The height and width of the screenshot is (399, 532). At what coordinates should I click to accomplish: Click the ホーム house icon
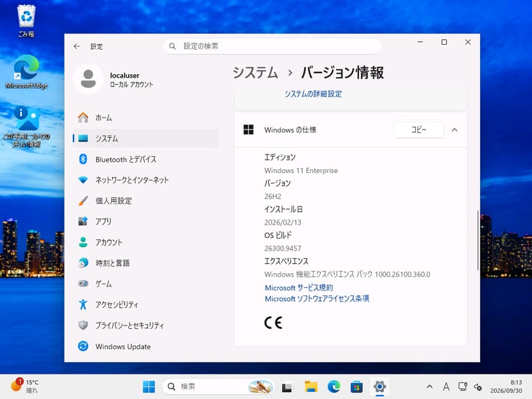coord(83,118)
